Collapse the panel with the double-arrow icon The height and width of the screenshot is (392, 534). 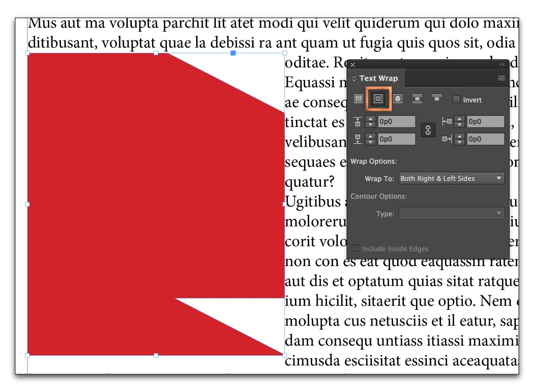pos(502,64)
